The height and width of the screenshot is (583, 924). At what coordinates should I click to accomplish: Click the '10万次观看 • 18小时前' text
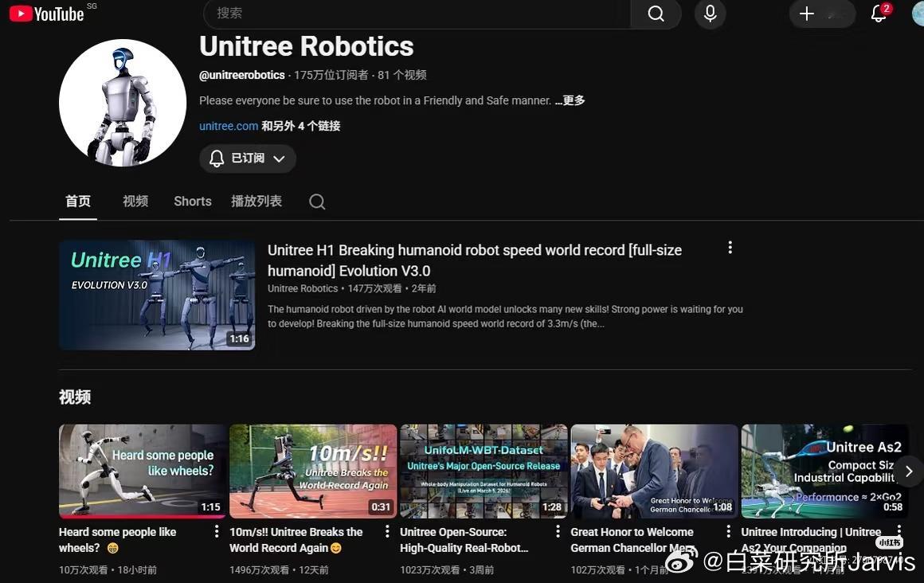108,570
